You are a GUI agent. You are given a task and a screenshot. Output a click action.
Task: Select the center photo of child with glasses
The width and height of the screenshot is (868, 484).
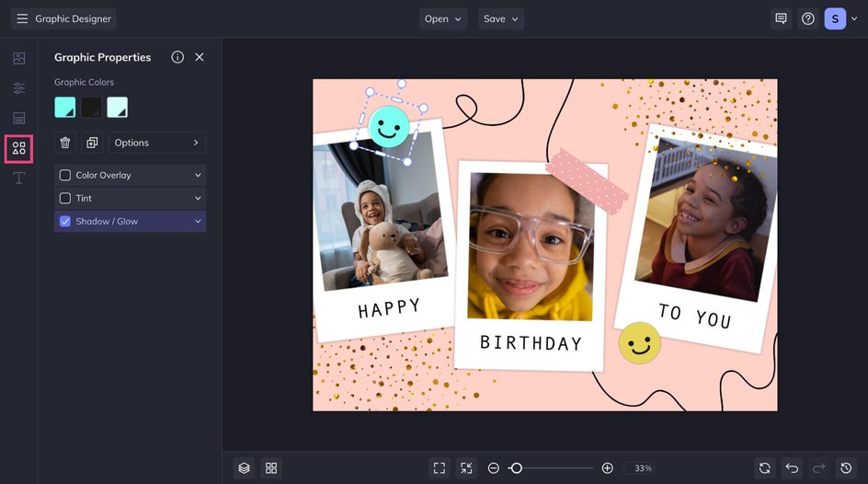coord(530,247)
